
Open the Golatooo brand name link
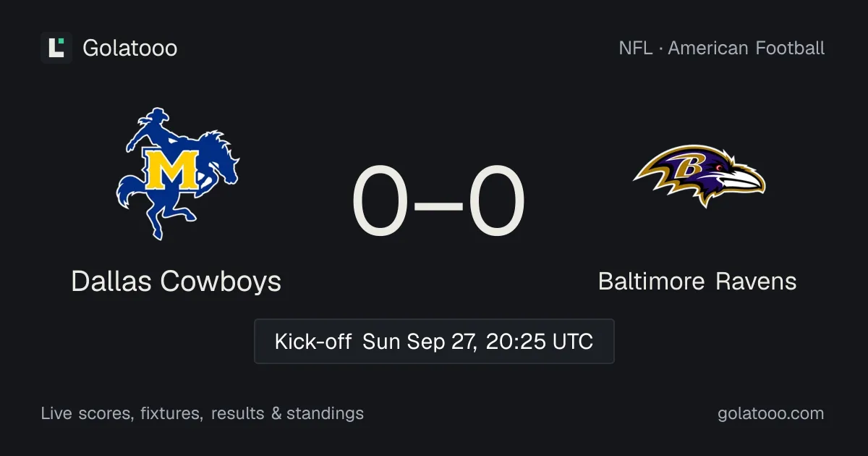pos(130,48)
